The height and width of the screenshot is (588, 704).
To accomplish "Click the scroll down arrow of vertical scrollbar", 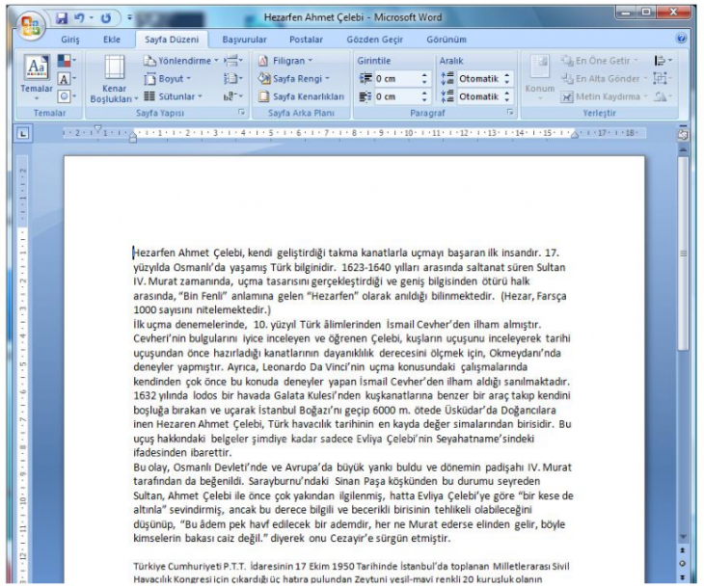I will click(x=683, y=537).
